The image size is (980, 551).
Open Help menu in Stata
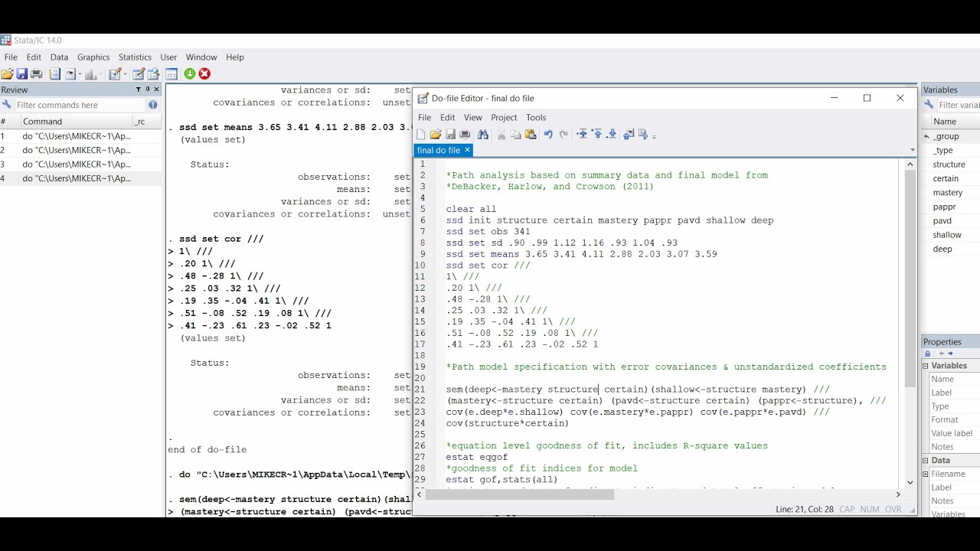point(235,57)
